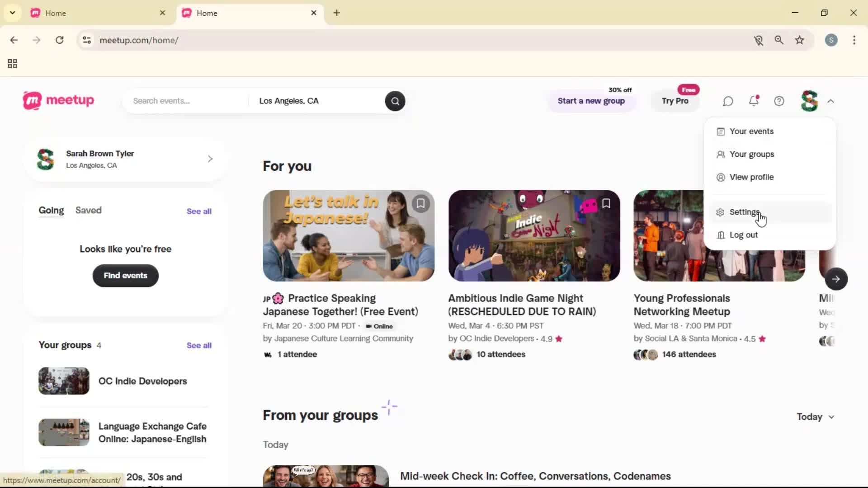Open See all next to Your groups
This screenshot has height=488, width=868.
(x=198, y=345)
